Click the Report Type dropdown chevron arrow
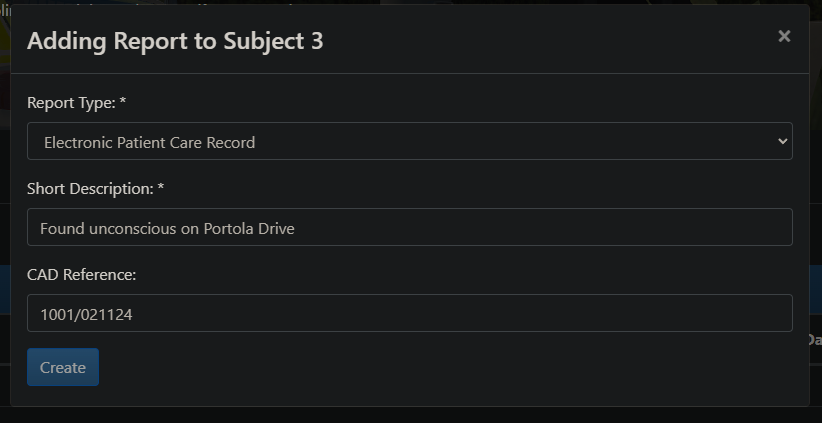The image size is (822, 423). coord(782,141)
